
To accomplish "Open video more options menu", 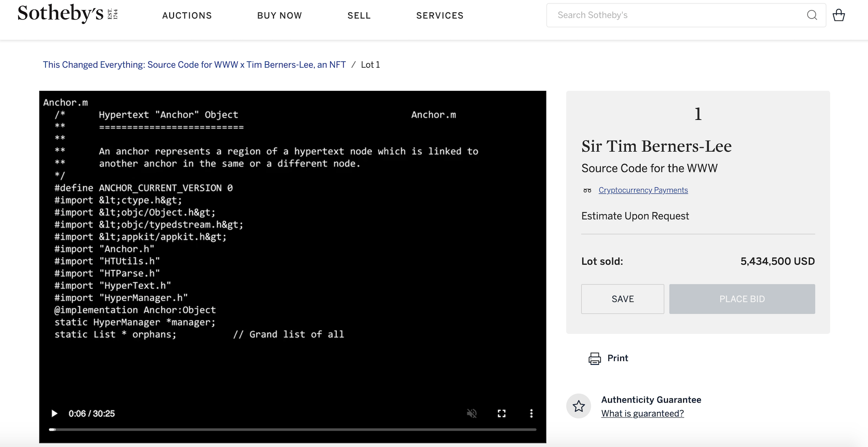I will (x=531, y=414).
